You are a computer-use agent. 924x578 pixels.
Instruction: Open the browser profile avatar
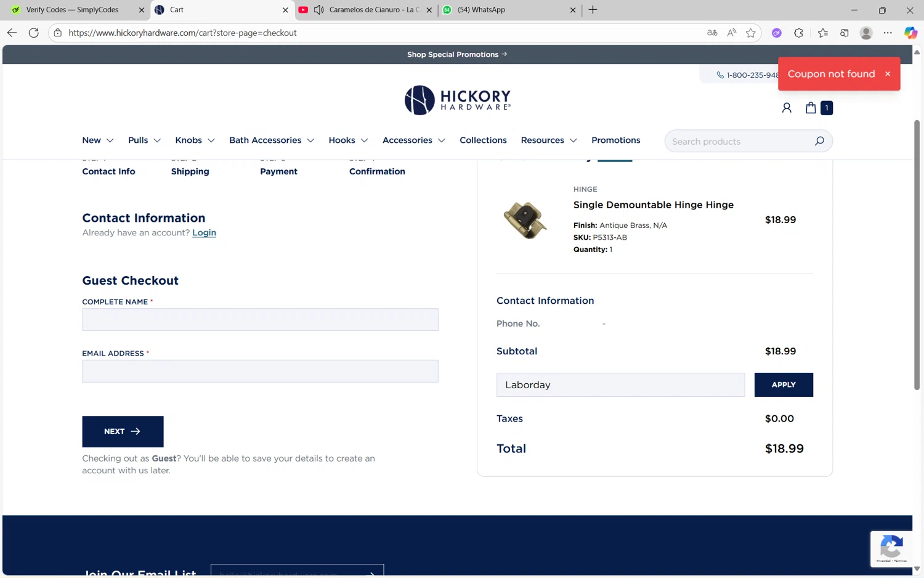coord(866,33)
